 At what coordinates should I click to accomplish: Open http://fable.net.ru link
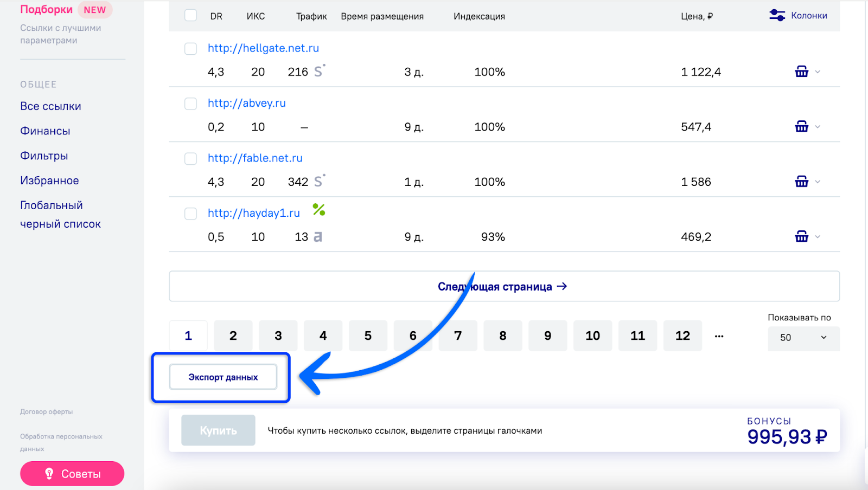pyautogui.click(x=255, y=158)
